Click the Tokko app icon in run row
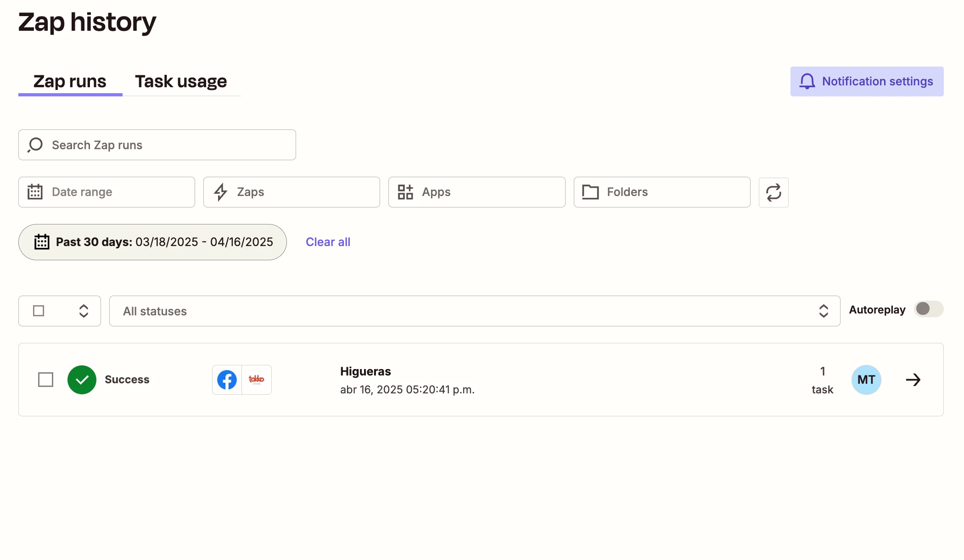Image resolution: width=964 pixels, height=560 pixels. coord(256,380)
